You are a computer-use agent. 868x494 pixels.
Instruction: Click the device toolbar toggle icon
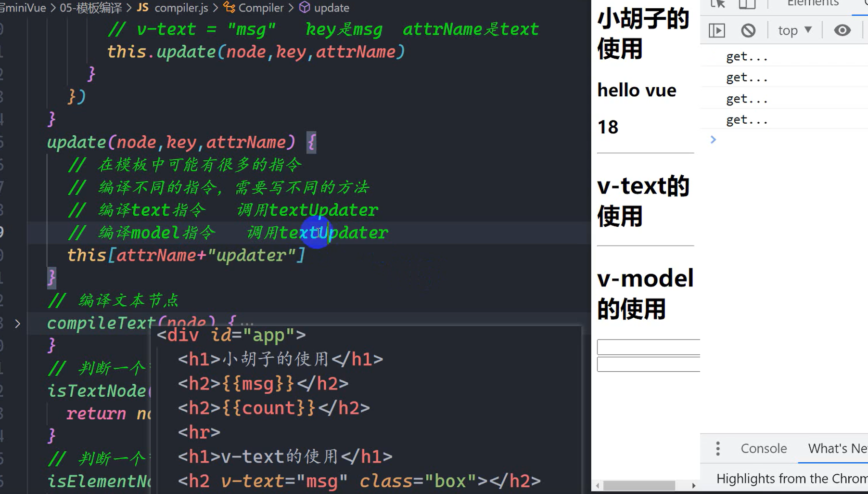[746, 4]
